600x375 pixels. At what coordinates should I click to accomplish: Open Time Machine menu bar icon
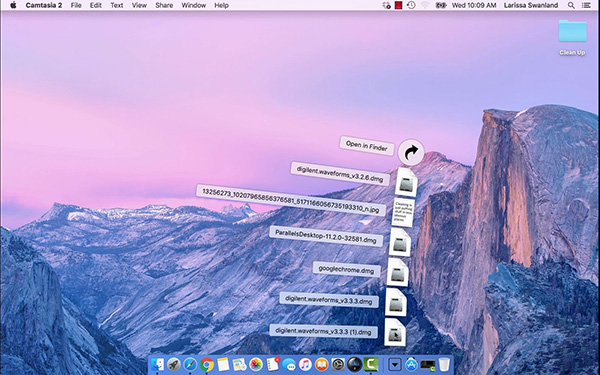[411, 5]
